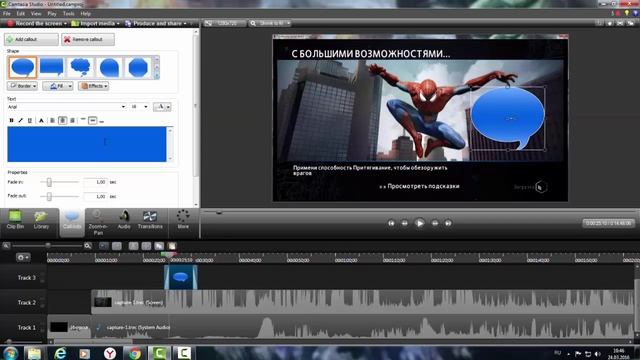Select the callout clip on Track 3

click(181, 278)
